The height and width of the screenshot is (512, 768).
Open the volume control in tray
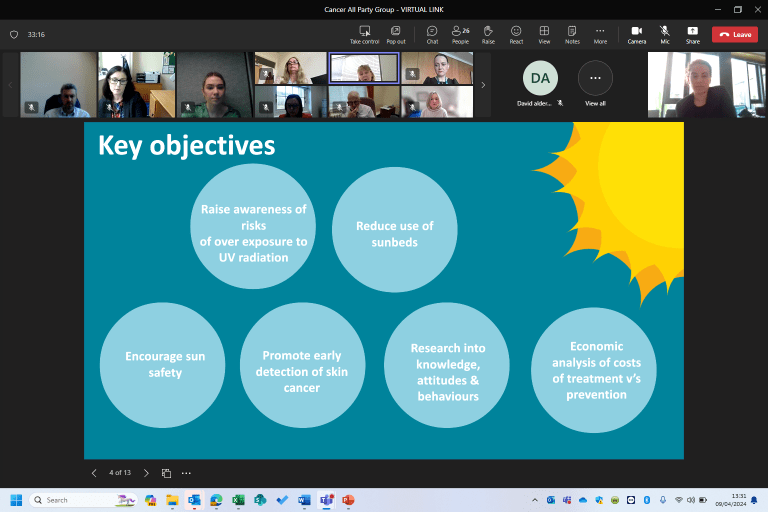691,500
